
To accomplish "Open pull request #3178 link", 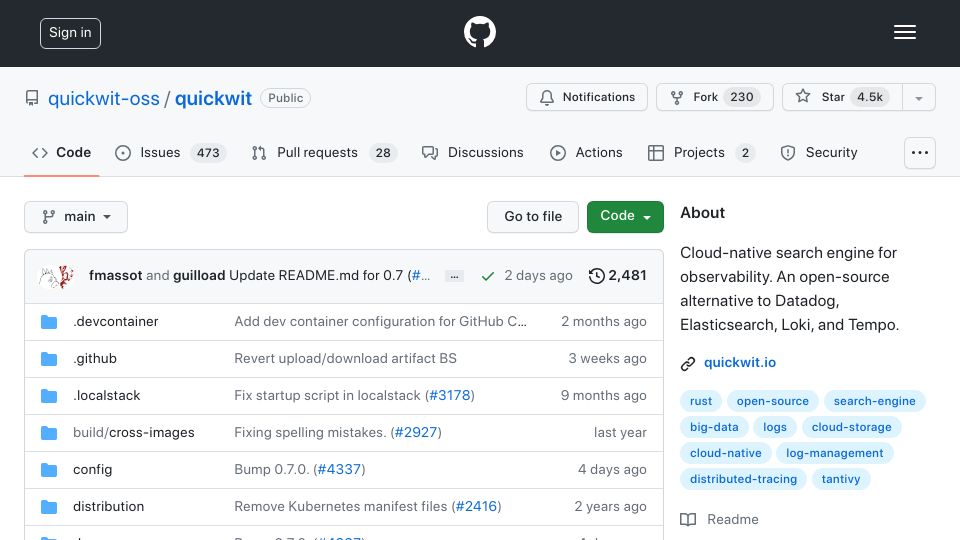I will (x=449, y=396).
